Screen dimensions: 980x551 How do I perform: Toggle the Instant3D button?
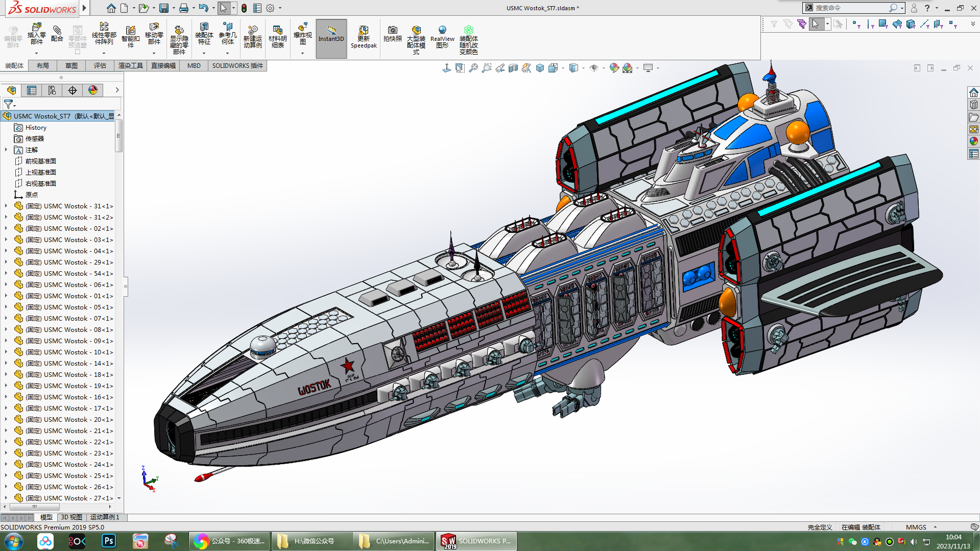pos(331,39)
